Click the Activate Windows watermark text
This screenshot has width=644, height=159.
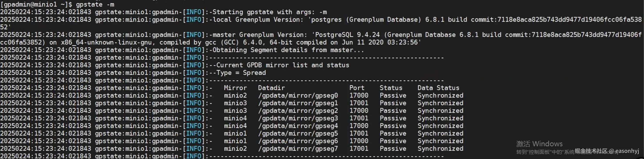coord(539,144)
